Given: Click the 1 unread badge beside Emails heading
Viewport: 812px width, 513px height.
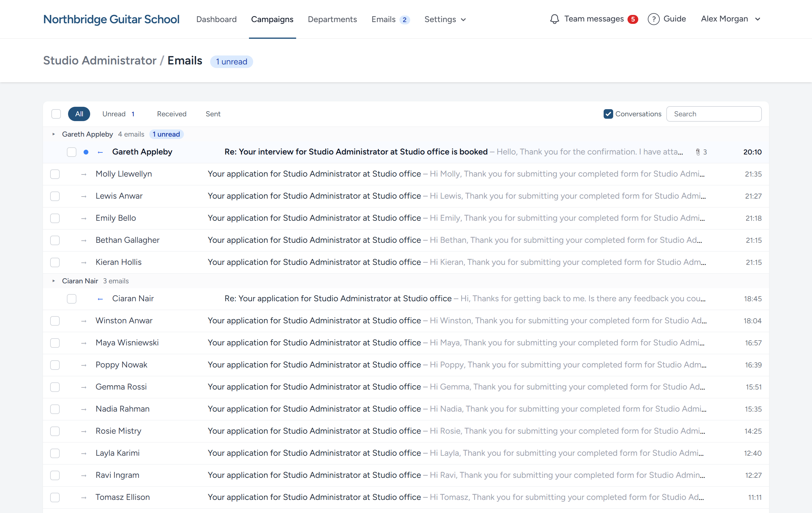Looking at the screenshot, I should [x=232, y=62].
